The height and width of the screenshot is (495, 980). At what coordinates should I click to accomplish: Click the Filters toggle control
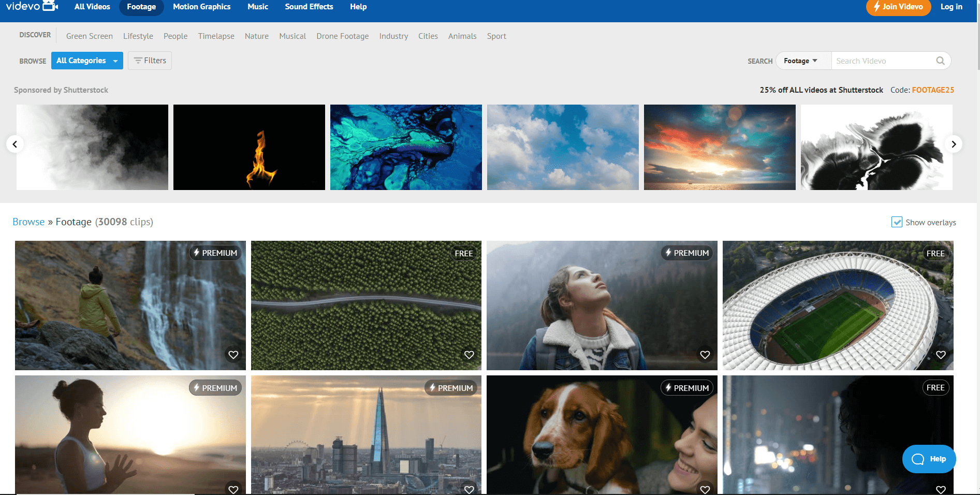click(x=150, y=60)
